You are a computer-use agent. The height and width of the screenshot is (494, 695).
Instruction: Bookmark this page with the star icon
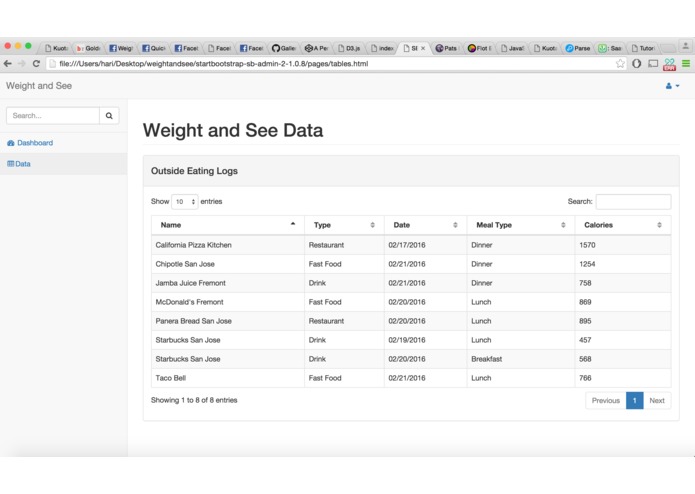(x=620, y=64)
